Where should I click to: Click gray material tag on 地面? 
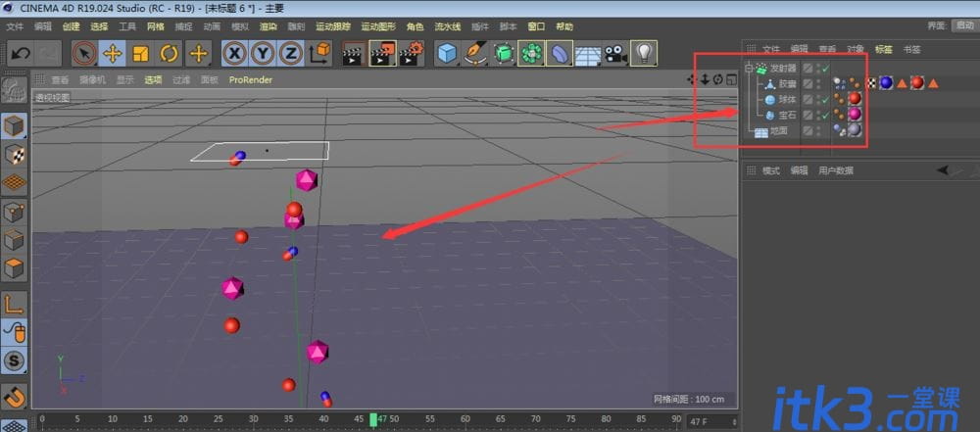(855, 129)
